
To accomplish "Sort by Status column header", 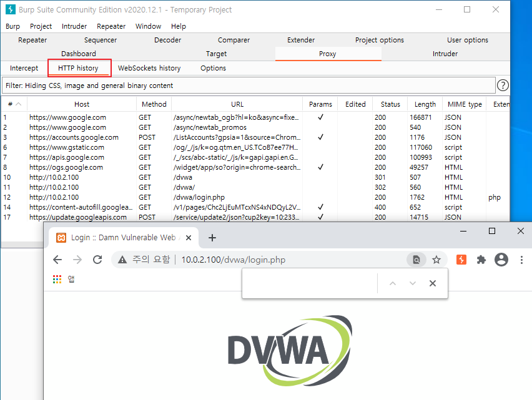I will [x=390, y=104].
